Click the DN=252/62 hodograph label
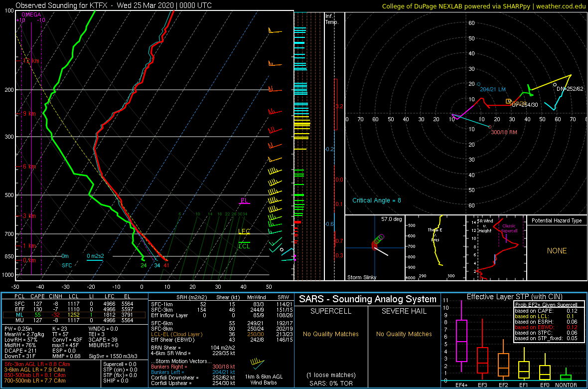 [x=570, y=89]
